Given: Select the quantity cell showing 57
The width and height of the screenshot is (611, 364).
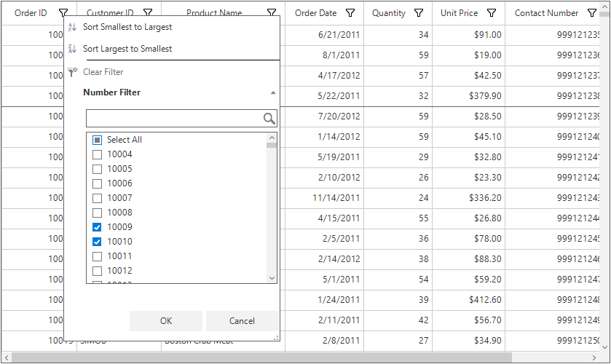Looking at the screenshot, I should (x=398, y=75).
